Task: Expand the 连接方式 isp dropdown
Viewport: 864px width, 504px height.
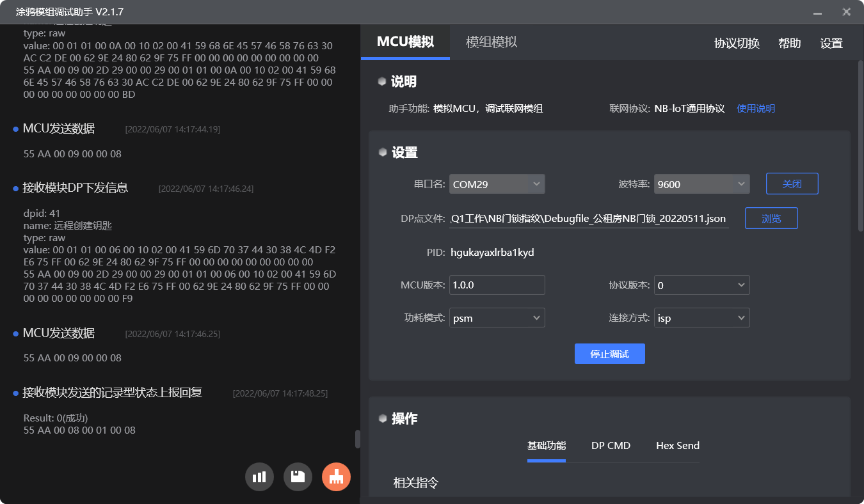Action: 702,318
